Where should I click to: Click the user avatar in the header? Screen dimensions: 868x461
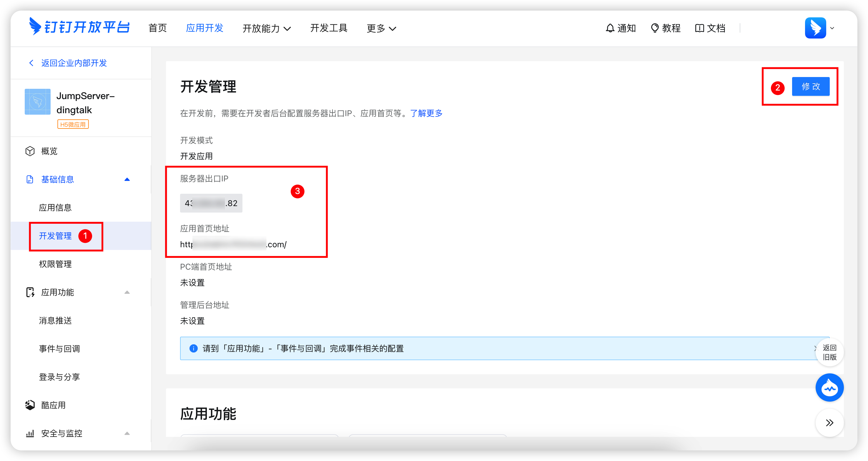[x=815, y=28]
